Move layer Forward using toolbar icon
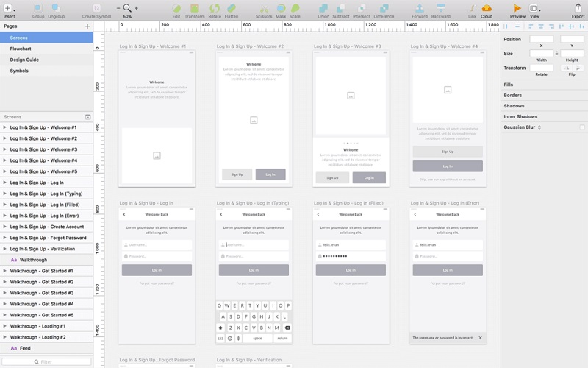The height and width of the screenshot is (368, 588). 419,8
